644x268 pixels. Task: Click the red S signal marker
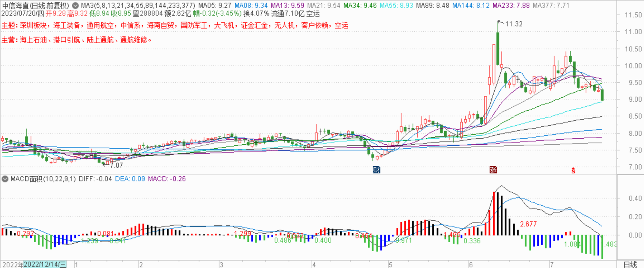click(573, 171)
